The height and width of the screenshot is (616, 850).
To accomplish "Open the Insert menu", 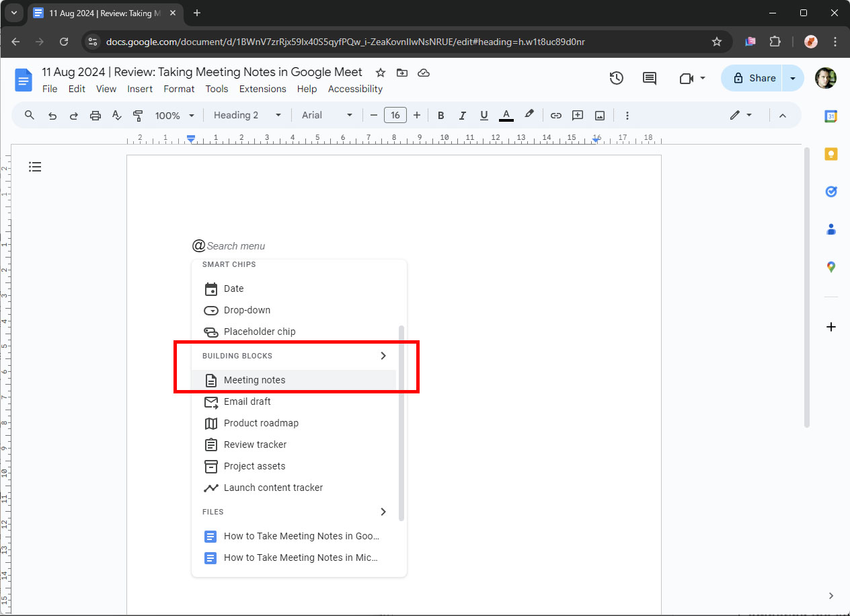I will pos(140,89).
